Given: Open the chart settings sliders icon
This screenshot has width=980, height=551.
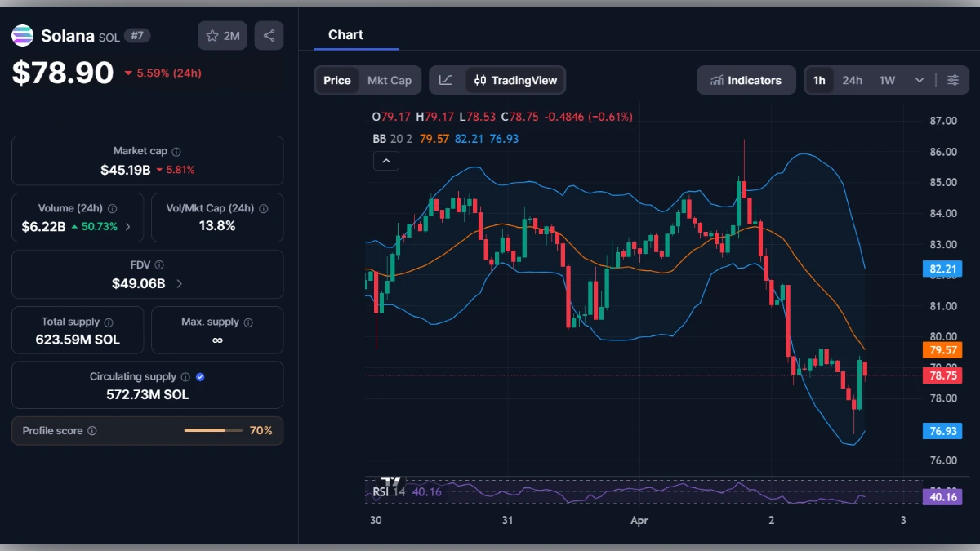Looking at the screenshot, I should point(953,80).
